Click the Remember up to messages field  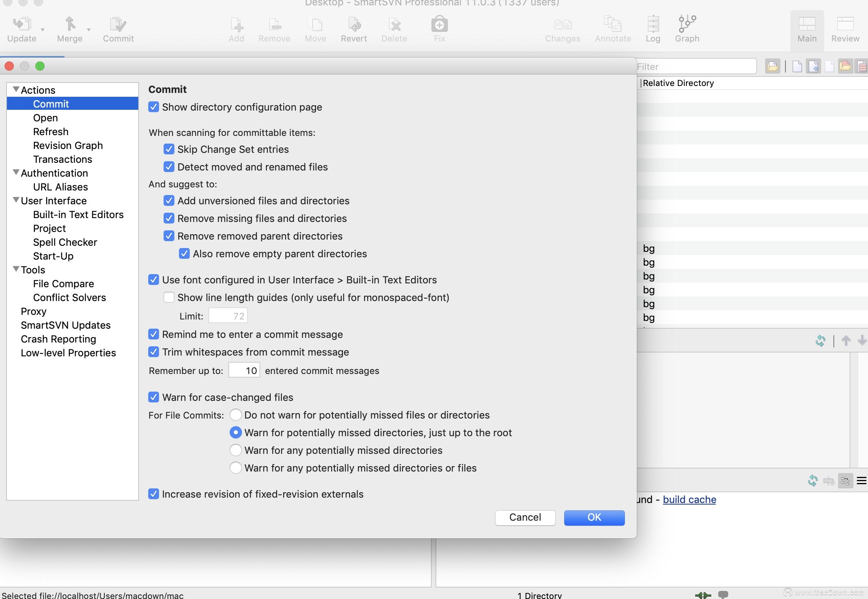click(244, 371)
